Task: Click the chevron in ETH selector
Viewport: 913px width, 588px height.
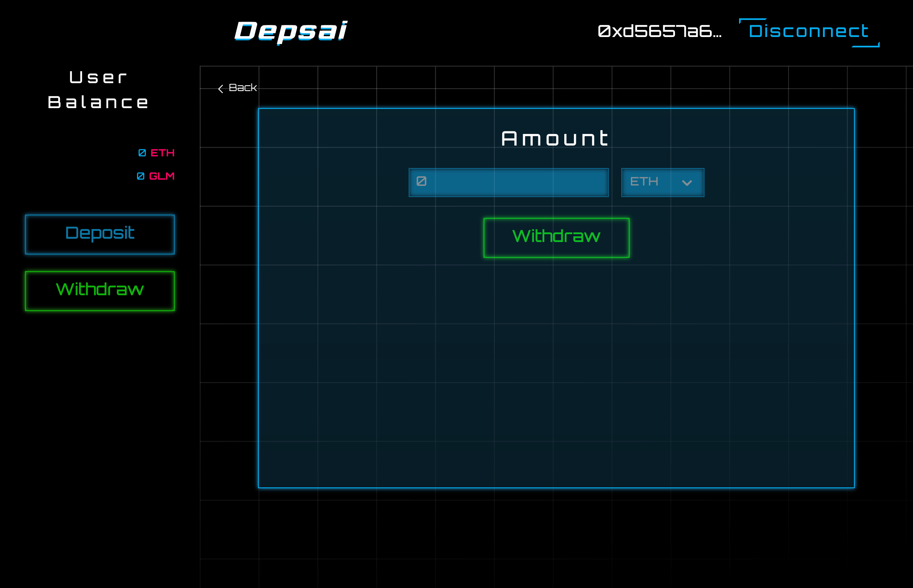Action: pyautogui.click(x=687, y=183)
